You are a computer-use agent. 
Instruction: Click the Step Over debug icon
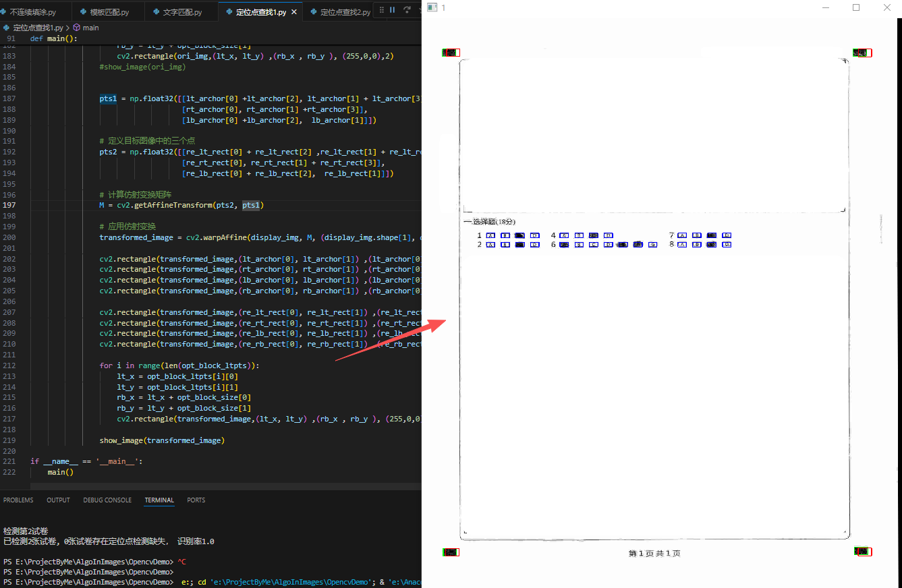(407, 10)
